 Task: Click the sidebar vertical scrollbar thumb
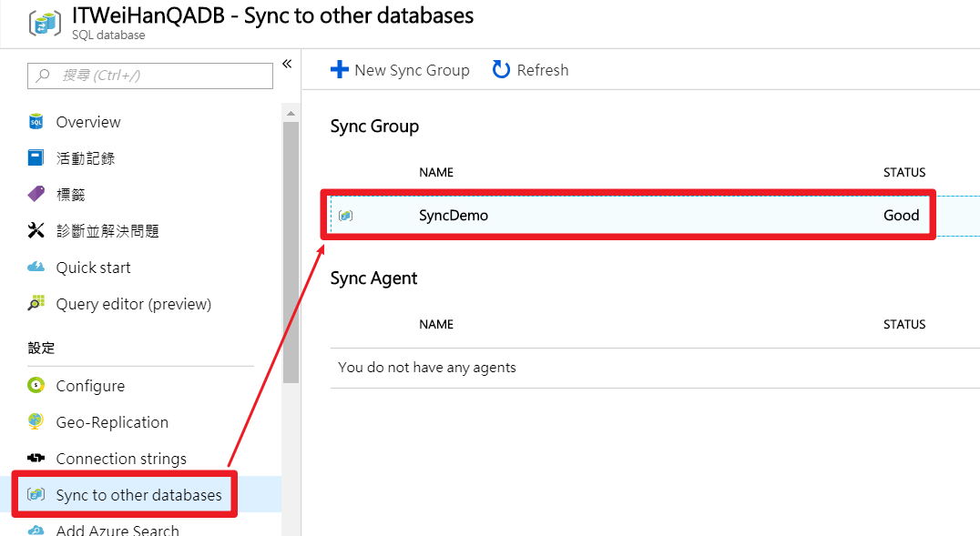(291, 252)
